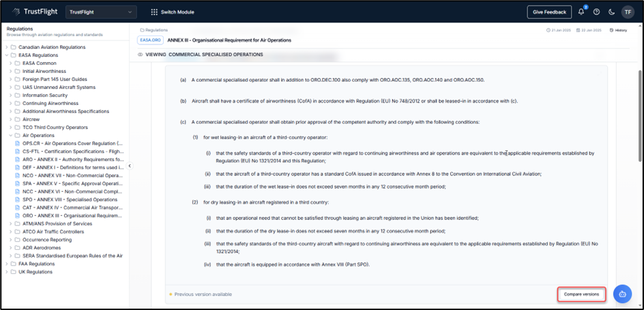Collapse the regulations sidebar panel
Viewport: 644px width, 310px height.
130,166
